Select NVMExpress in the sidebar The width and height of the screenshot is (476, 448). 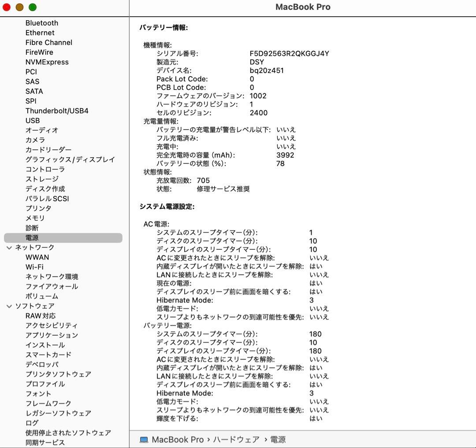click(47, 62)
